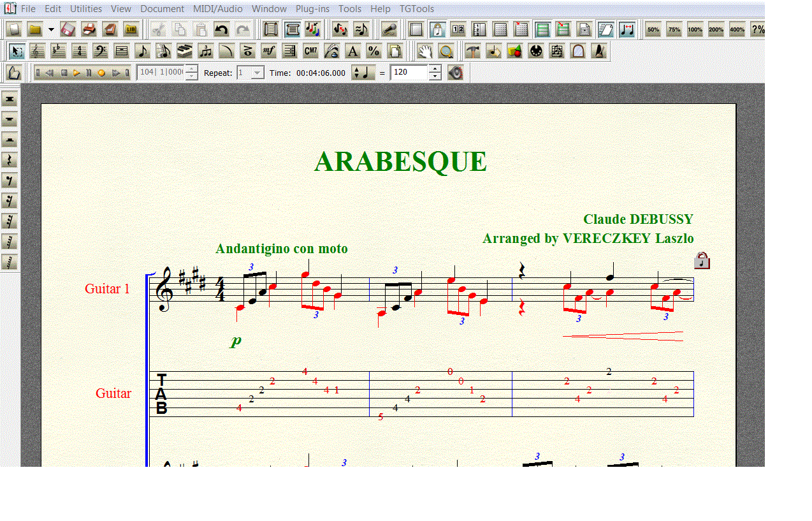812x521 pixels.
Task: Choose the bass Clef tool
Action: [x=100, y=51]
